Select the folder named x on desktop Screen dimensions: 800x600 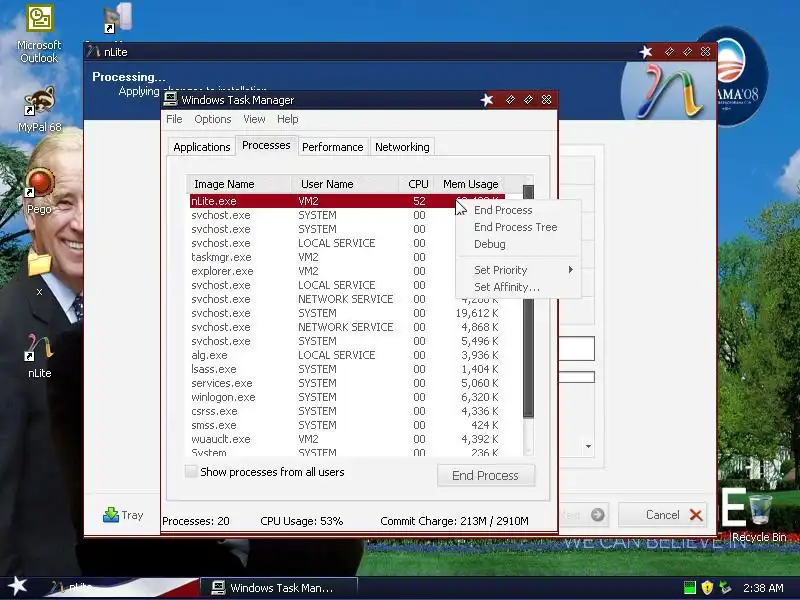pyautogui.click(x=39, y=272)
